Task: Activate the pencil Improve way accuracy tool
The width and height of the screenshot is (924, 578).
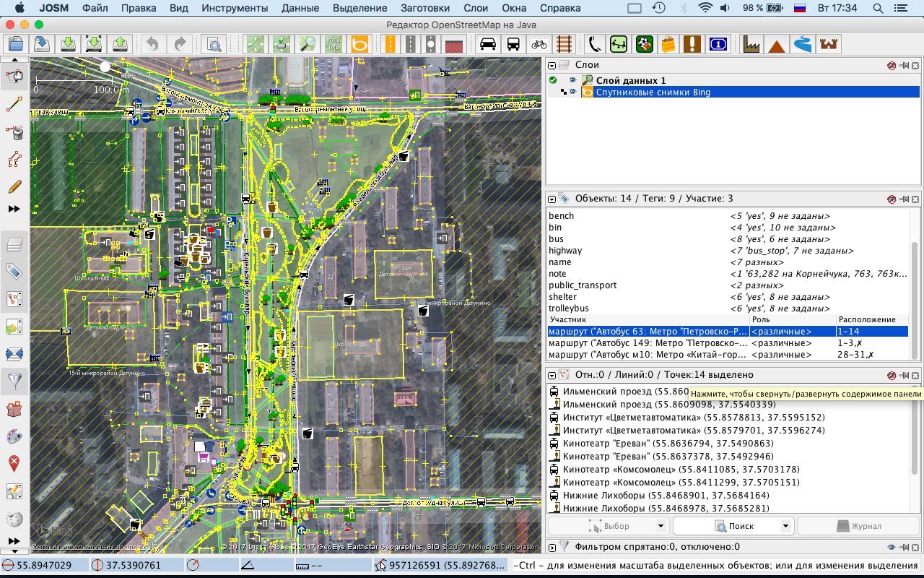Action: [14, 186]
